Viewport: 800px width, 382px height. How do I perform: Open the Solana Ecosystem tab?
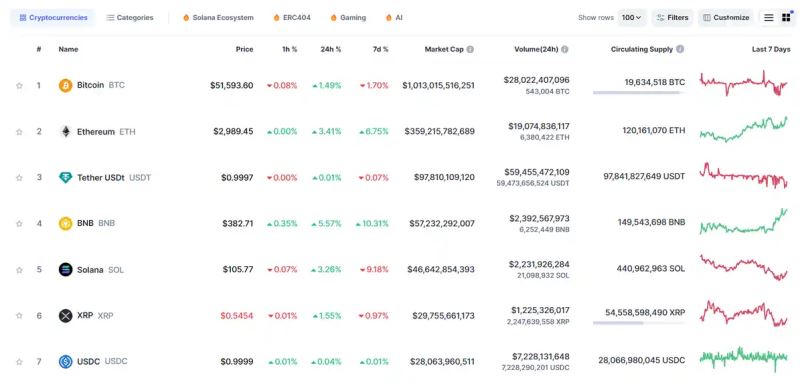pos(218,18)
